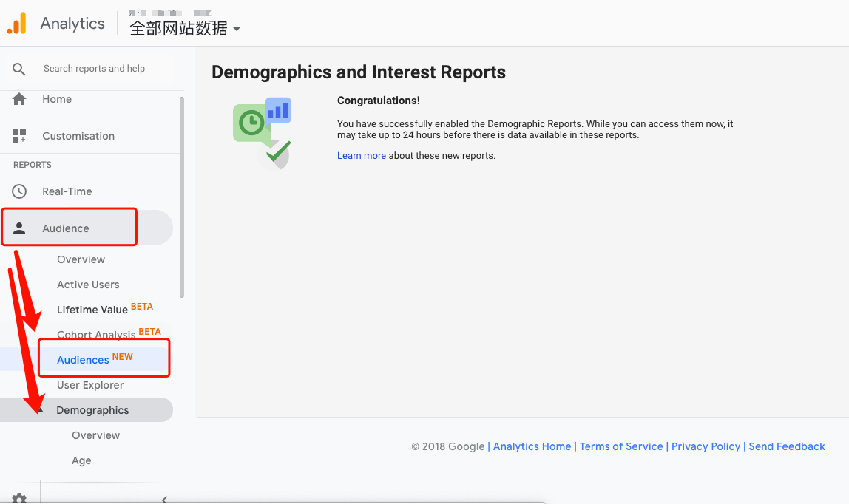Image resolution: width=849 pixels, height=504 pixels.
Task: Open the Terms of Service link
Action: click(621, 446)
